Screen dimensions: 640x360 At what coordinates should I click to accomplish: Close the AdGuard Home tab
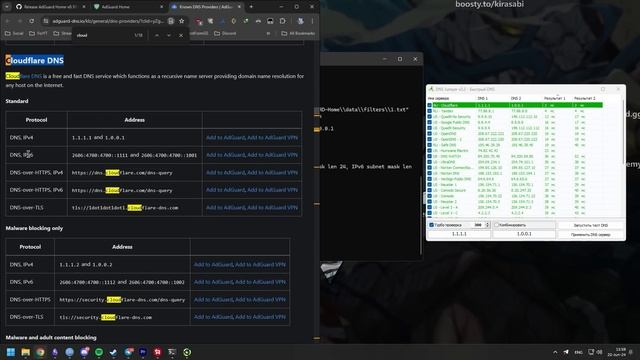pyautogui.click(x=161, y=7)
